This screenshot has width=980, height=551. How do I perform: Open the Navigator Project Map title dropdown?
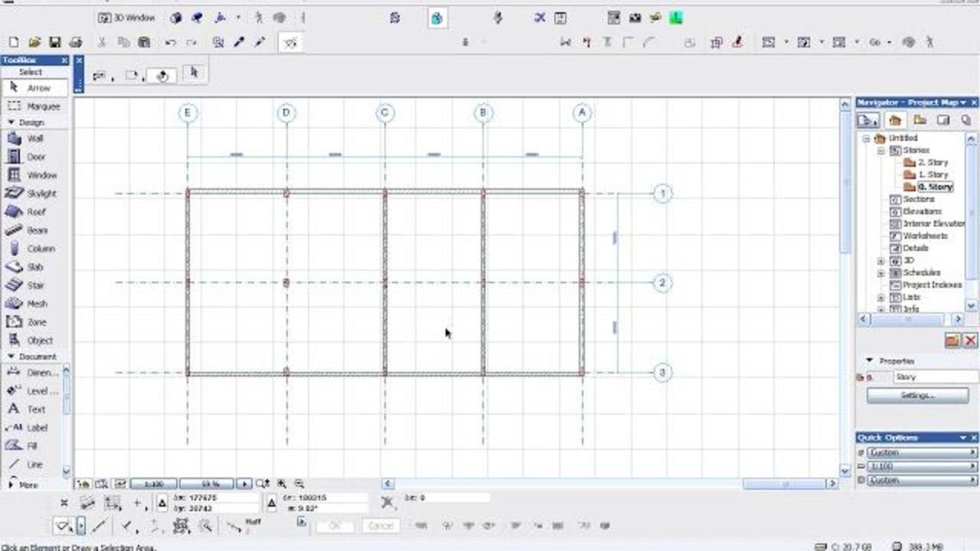click(963, 103)
